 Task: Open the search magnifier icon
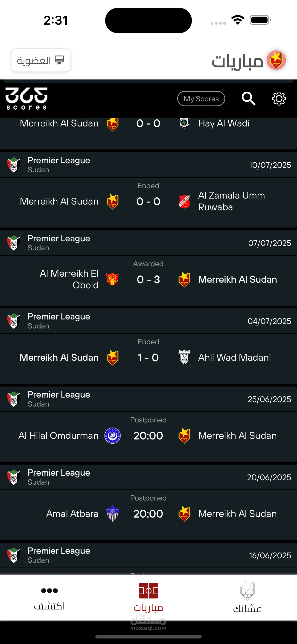coord(248,99)
